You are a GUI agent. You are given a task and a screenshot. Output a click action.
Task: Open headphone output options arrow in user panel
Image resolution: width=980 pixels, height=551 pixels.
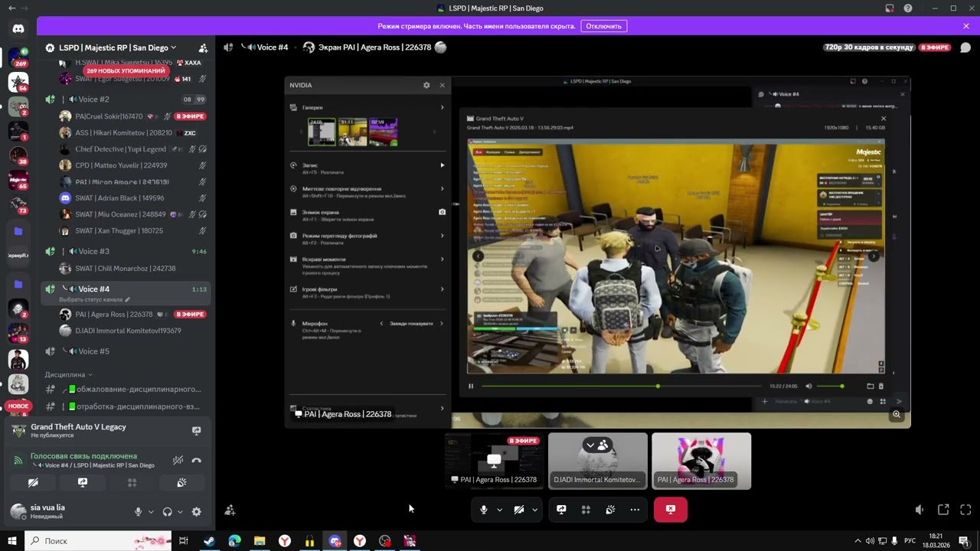click(x=180, y=512)
